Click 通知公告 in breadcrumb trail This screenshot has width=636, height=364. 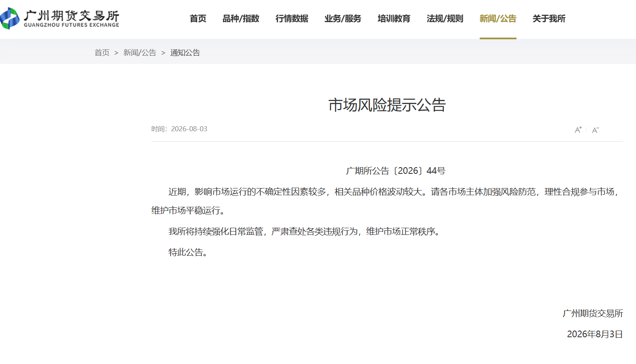click(185, 53)
